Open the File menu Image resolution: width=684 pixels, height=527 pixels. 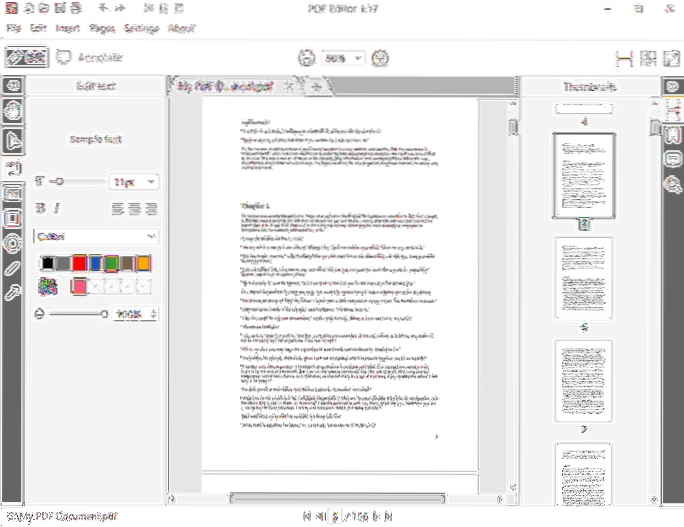coord(14,28)
